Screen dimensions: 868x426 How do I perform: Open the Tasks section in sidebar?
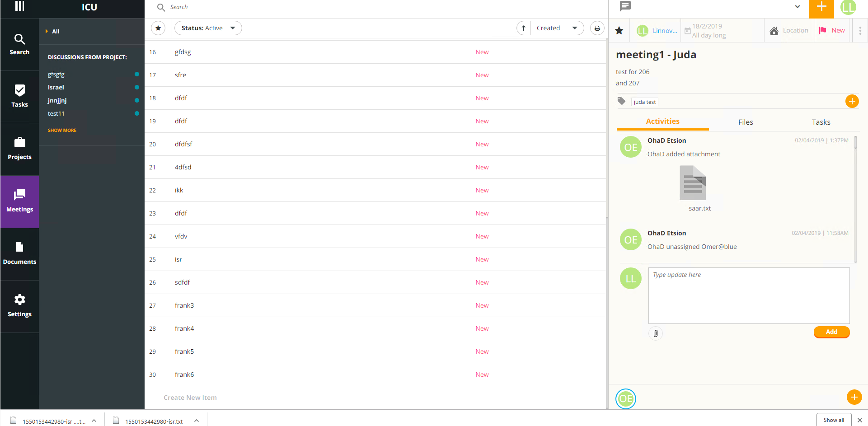(x=19, y=96)
